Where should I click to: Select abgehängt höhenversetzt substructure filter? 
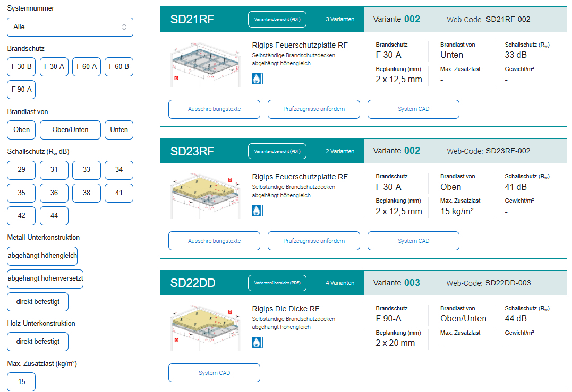(x=45, y=278)
